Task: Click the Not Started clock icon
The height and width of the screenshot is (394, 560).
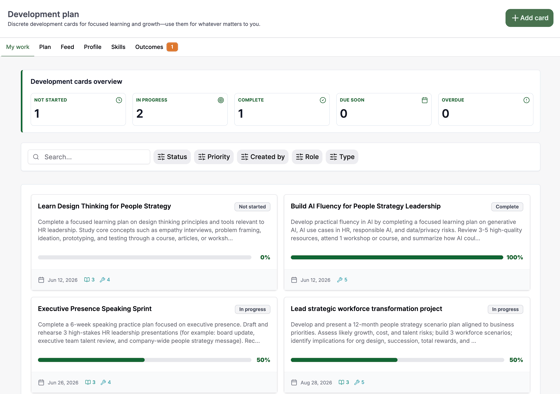Action: point(119,100)
